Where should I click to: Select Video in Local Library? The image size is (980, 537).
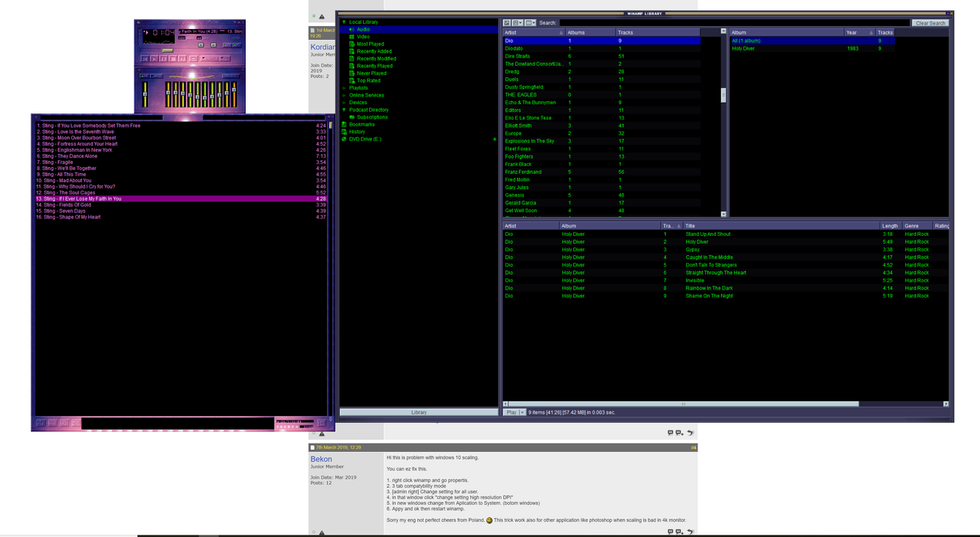pos(363,37)
